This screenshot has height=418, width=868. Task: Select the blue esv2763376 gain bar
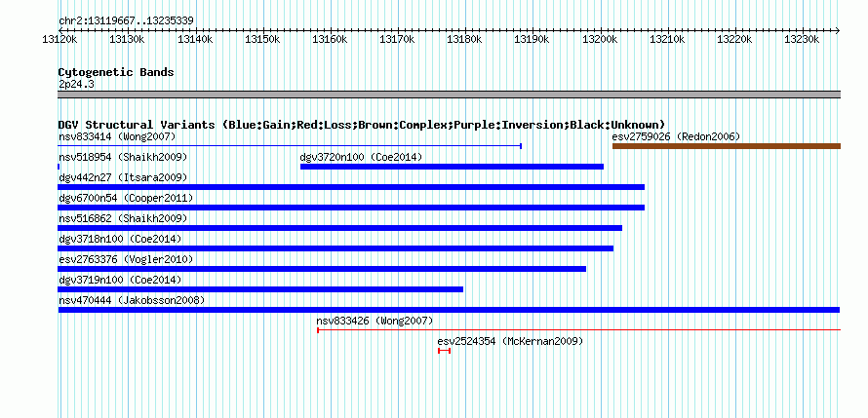(x=322, y=269)
